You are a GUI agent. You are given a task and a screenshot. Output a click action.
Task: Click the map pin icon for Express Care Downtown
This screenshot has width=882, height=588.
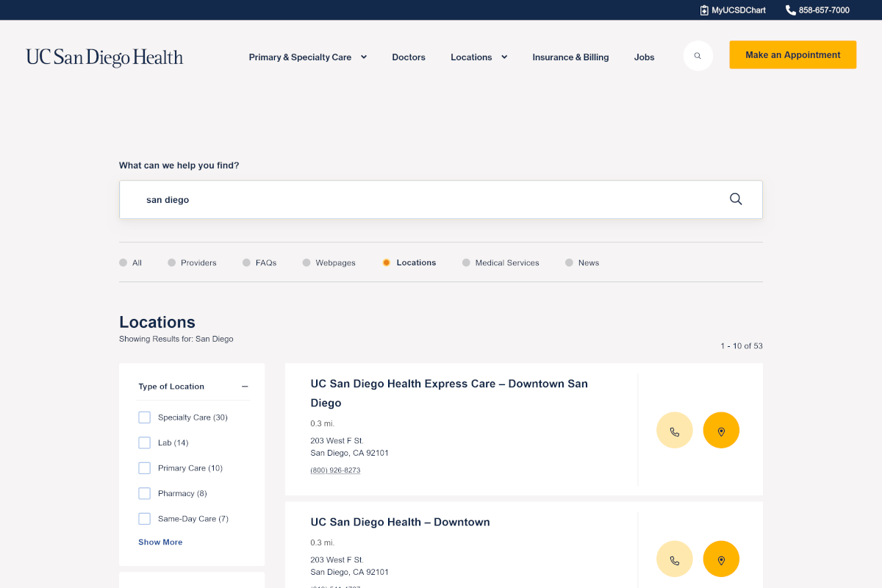point(721,430)
